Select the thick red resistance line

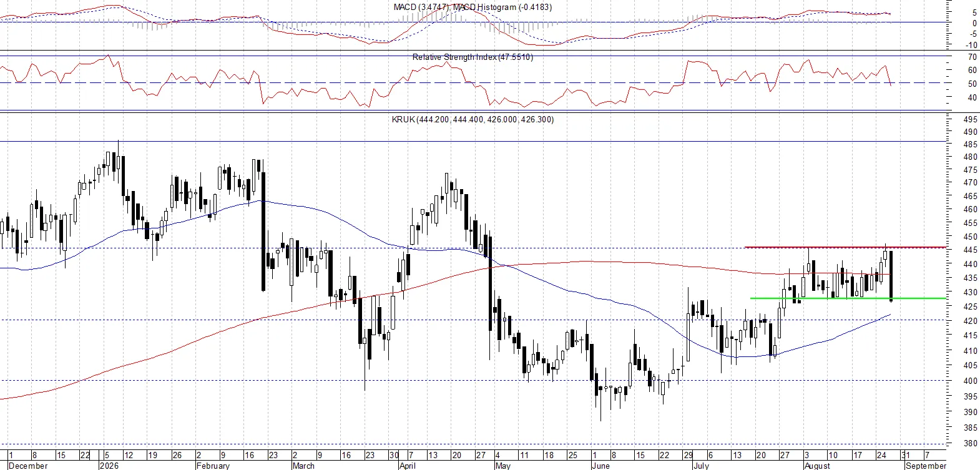pyautogui.click(x=845, y=247)
